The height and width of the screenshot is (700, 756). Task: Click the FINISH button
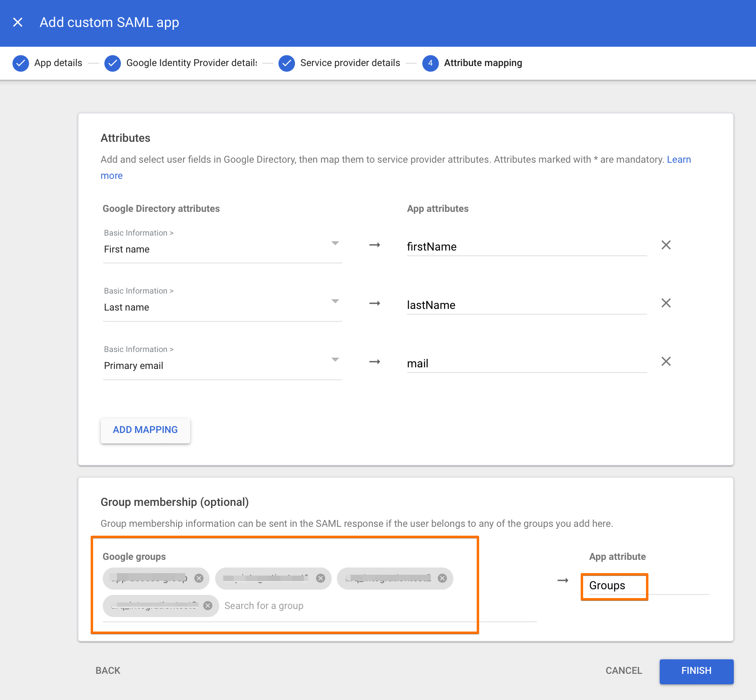(x=696, y=671)
